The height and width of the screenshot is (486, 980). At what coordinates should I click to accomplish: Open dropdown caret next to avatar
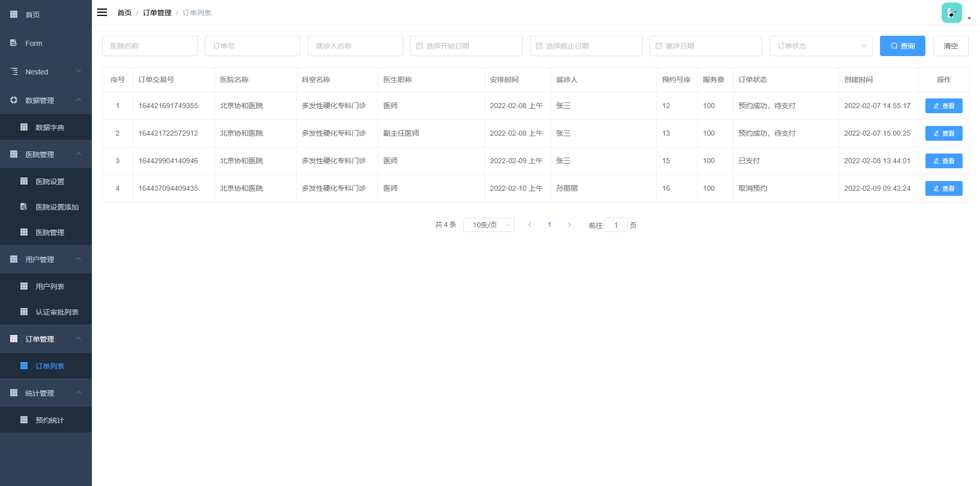969,18
